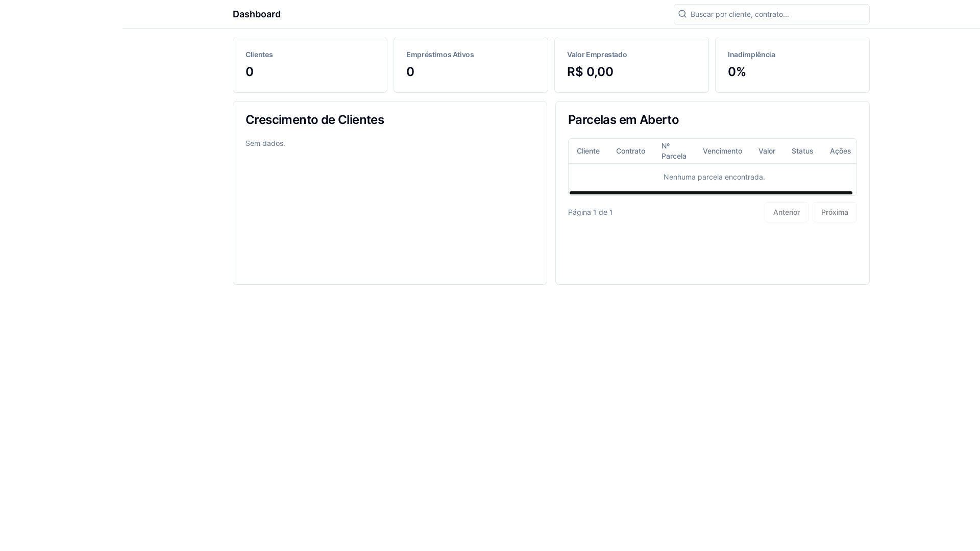The image size is (980, 551).
Task: Click the 'Nenhuma parcela encontrada.' message
Action: 714,177
